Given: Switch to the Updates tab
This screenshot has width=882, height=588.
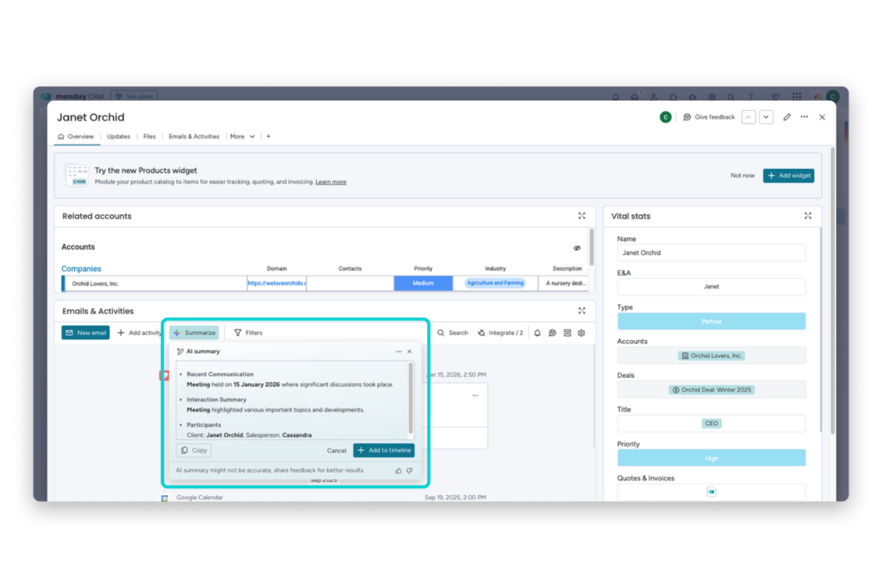Looking at the screenshot, I should click(x=118, y=137).
